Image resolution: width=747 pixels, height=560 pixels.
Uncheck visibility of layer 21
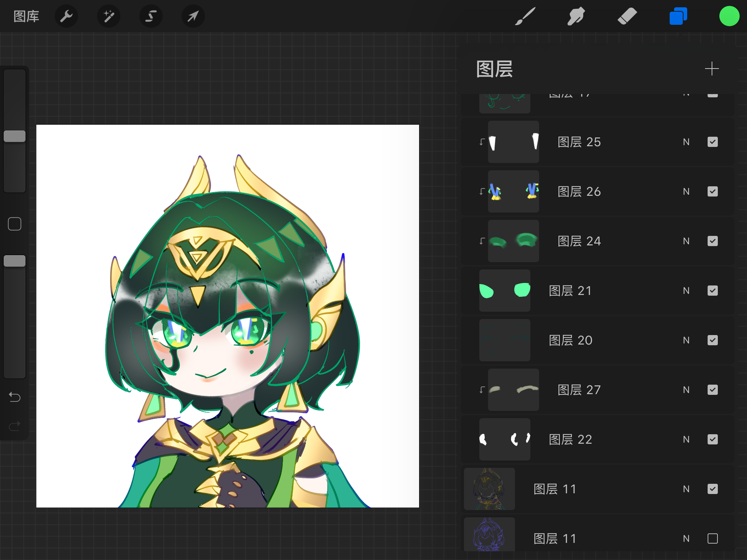[x=712, y=291]
